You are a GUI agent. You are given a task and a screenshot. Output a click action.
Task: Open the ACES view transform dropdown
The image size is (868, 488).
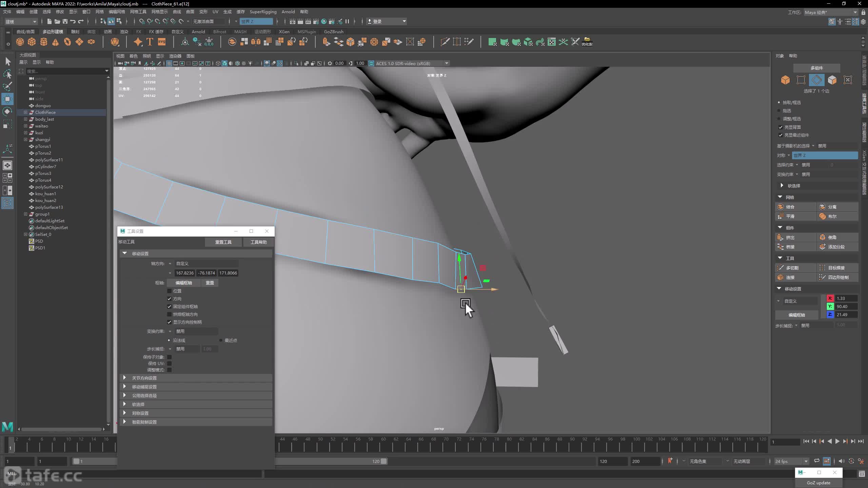point(412,63)
